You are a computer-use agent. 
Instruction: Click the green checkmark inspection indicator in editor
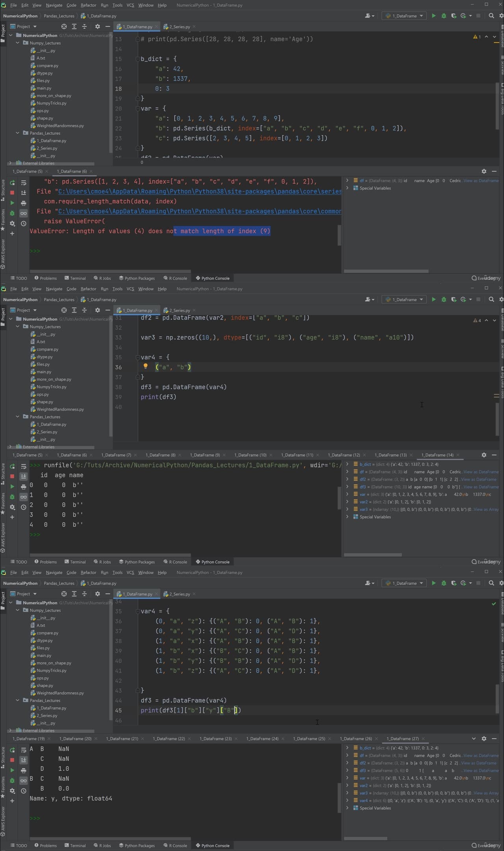(x=494, y=604)
